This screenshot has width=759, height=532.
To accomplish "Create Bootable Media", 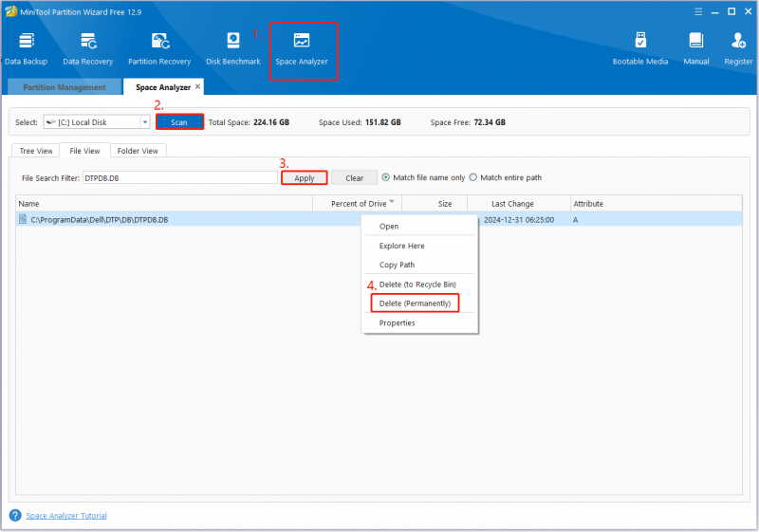I will 639,49.
